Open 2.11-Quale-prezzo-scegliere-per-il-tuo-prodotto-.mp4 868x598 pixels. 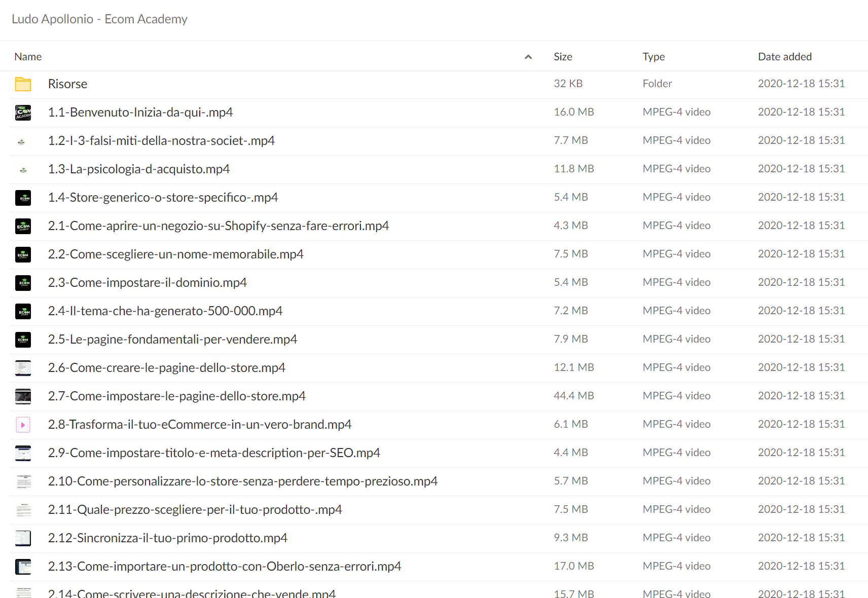(195, 509)
